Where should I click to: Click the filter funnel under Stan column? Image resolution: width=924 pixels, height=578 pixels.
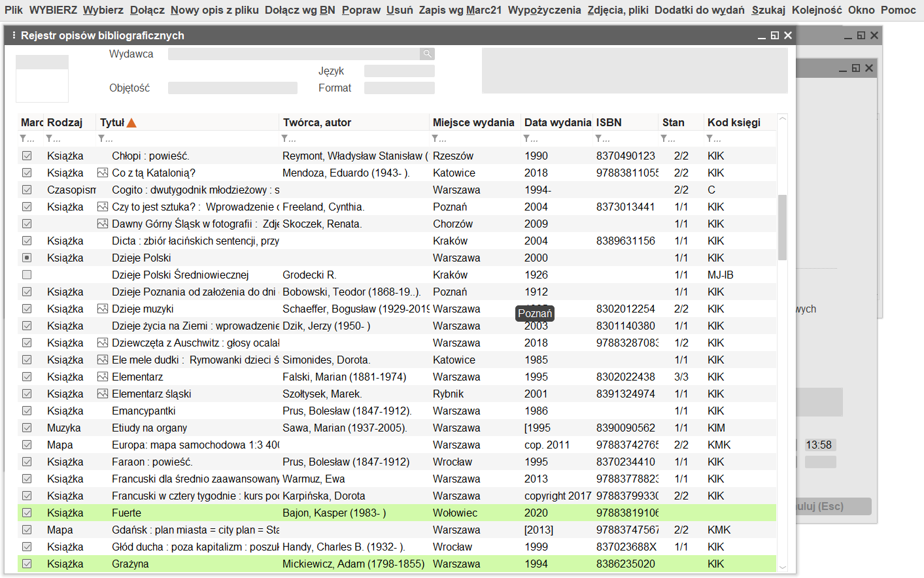[x=664, y=139]
